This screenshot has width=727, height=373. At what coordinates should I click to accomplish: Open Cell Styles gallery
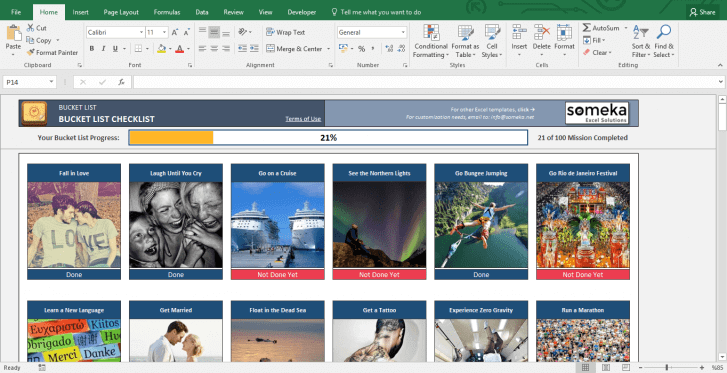[492, 41]
